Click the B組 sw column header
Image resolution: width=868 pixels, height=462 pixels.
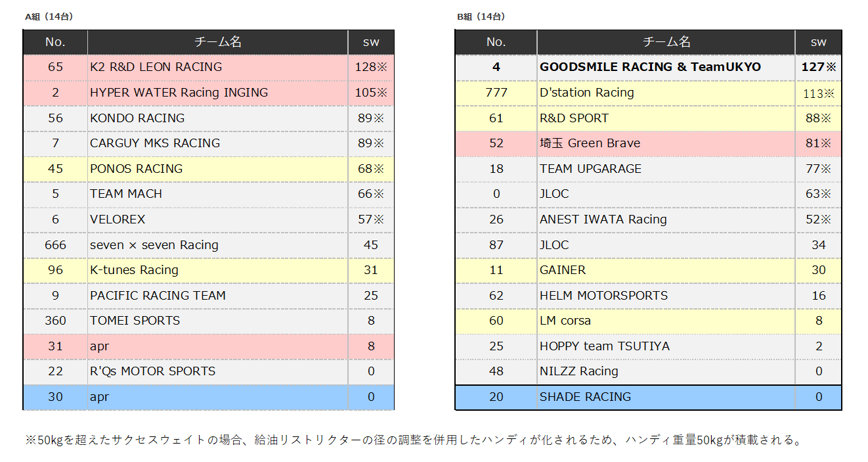818,42
